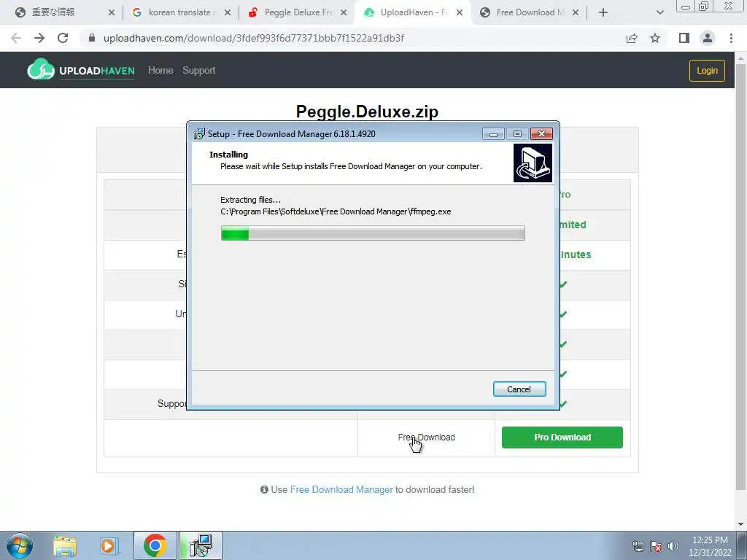
Task: Reload the UploadHaven page
Action: (63, 38)
